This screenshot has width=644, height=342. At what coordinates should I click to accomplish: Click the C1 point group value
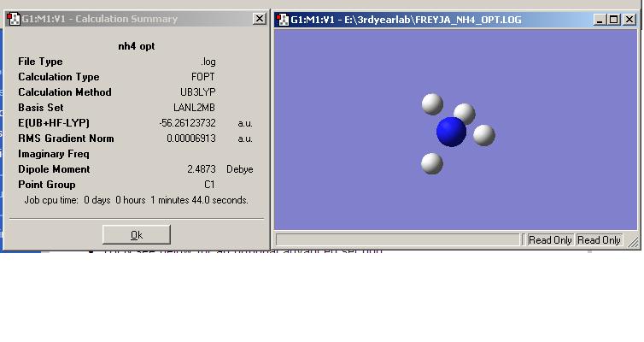[209, 185]
